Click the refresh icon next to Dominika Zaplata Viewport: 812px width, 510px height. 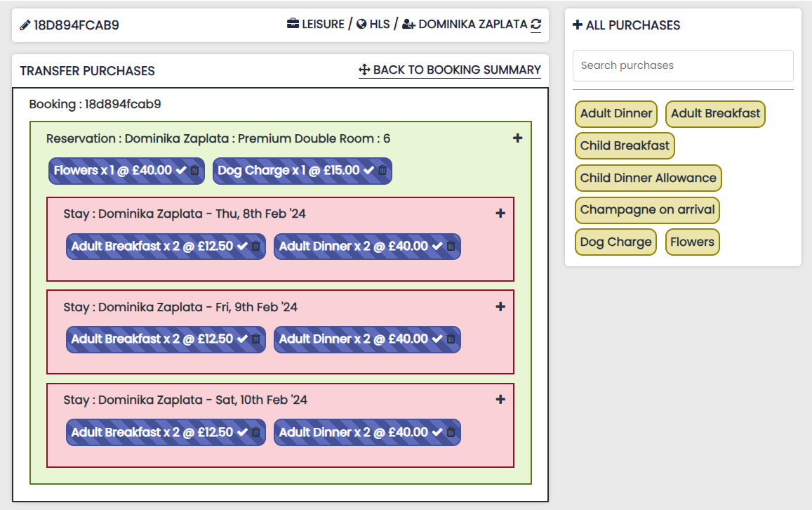535,25
